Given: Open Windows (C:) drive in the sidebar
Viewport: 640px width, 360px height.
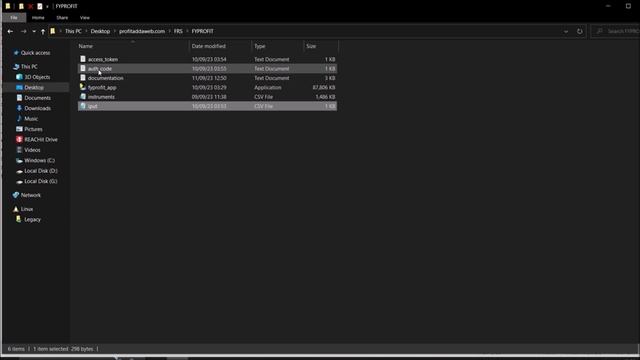Looking at the screenshot, I should [40, 160].
